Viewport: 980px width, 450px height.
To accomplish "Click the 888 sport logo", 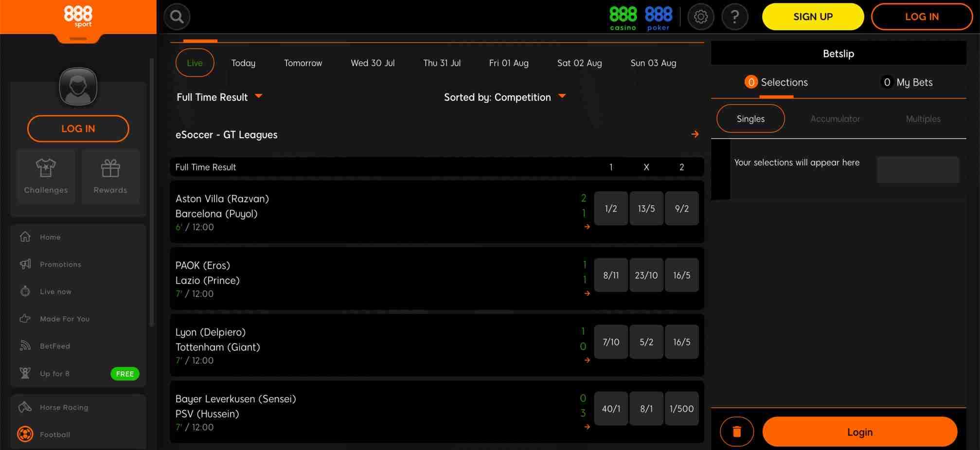I will point(78,16).
